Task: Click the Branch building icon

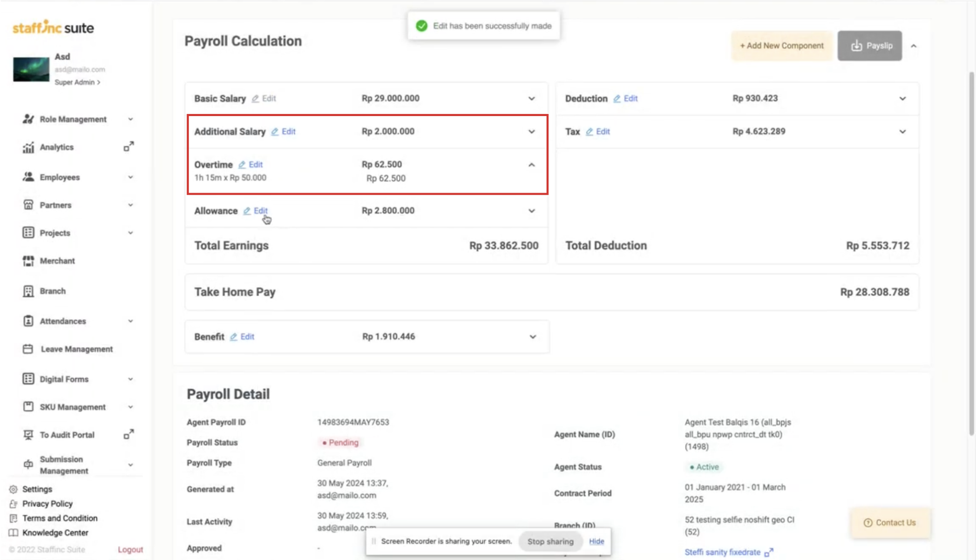Action: coord(28,291)
